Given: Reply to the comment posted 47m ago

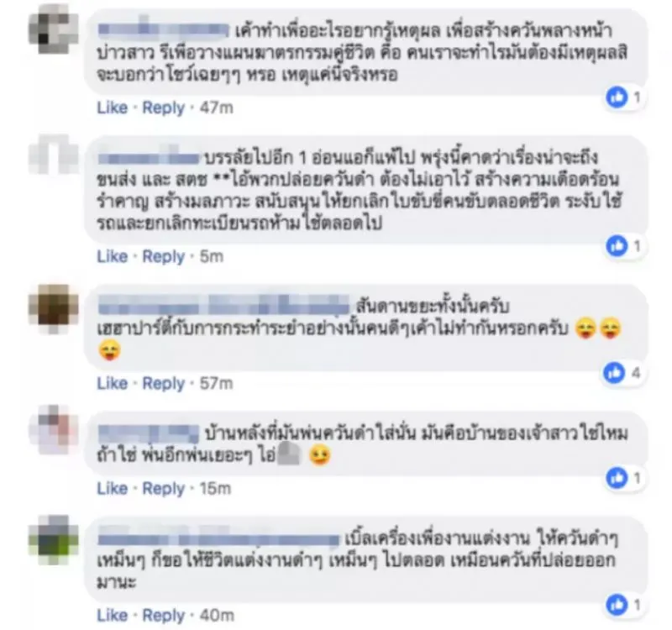Looking at the screenshot, I should click(163, 108).
